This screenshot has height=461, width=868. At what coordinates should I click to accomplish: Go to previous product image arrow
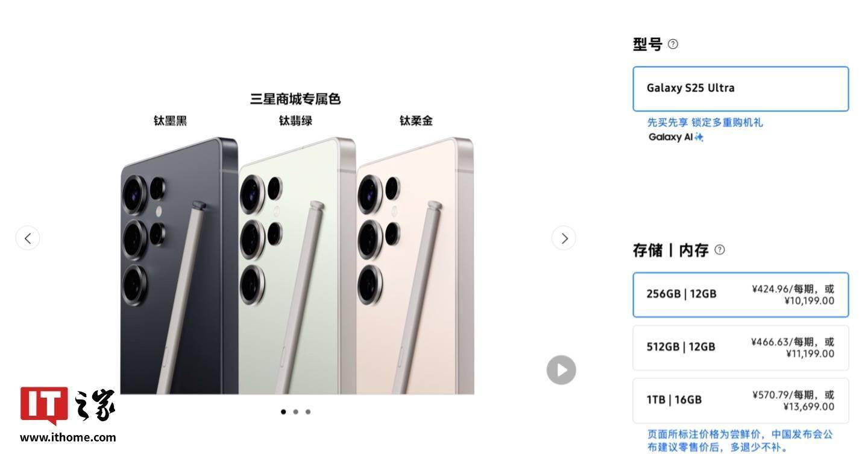pos(28,238)
